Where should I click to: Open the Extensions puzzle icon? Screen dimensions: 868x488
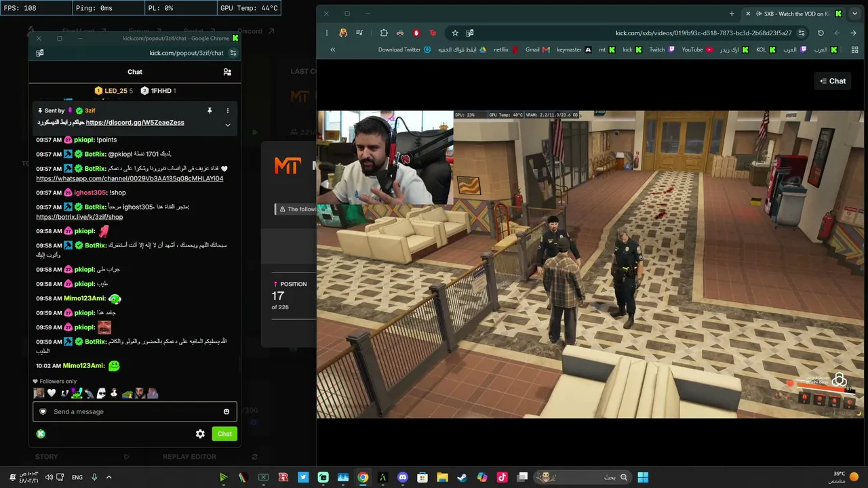(384, 33)
